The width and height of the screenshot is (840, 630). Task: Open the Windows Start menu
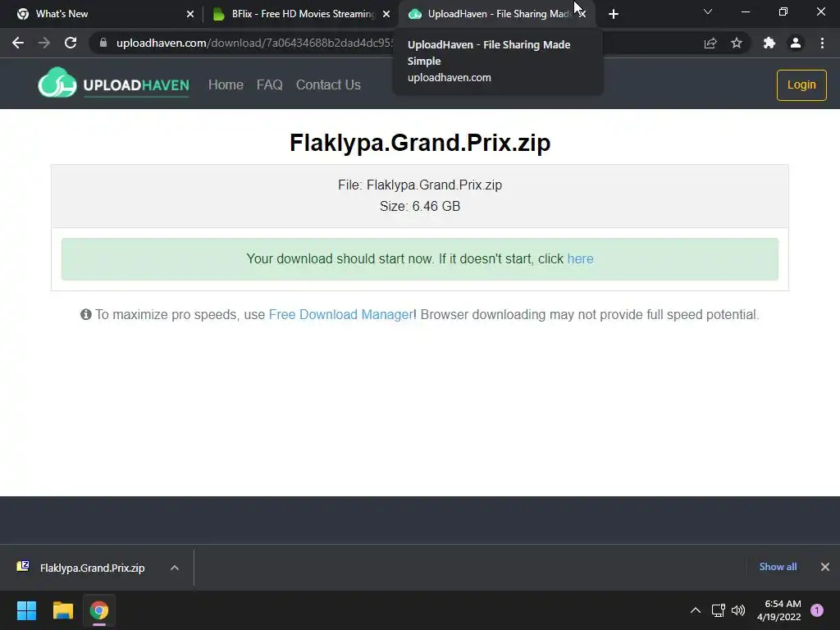click(x=26, y=610)
